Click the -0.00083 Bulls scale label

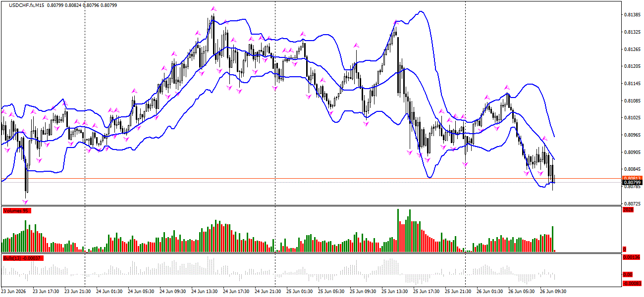pos(632,283)
